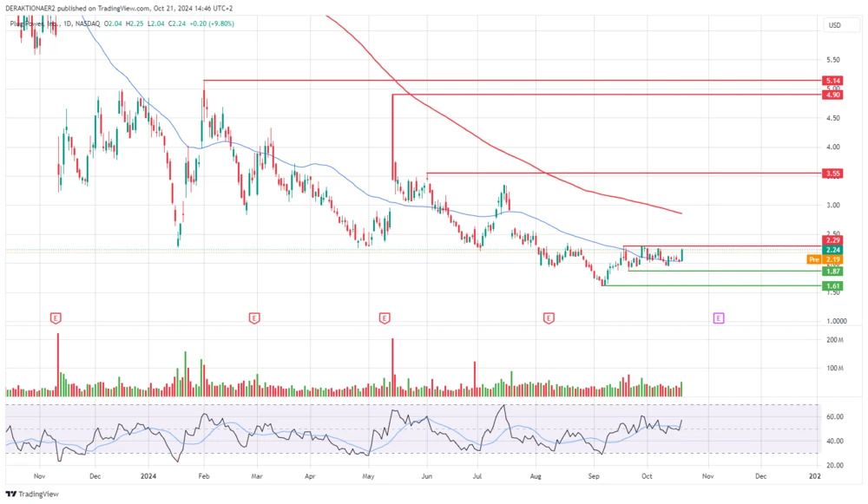
Task: Click the August 2024 earnings E marker
Action: pyautogui.click(x=549, y=318)
